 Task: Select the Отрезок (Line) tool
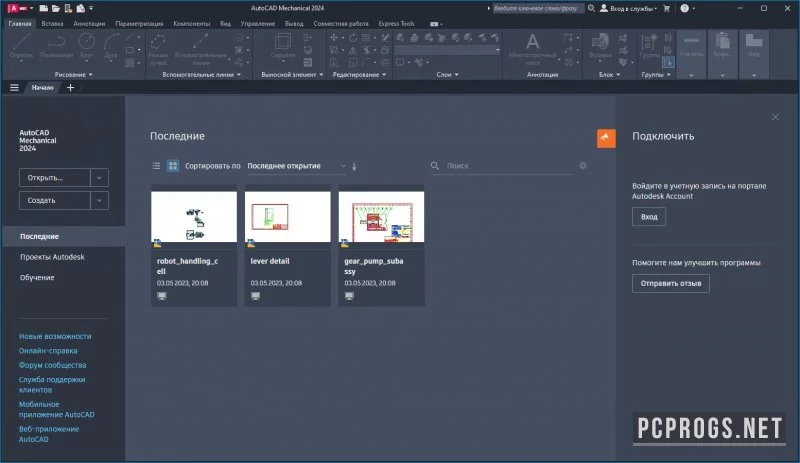pyautogui.click(x=21, y=46)
